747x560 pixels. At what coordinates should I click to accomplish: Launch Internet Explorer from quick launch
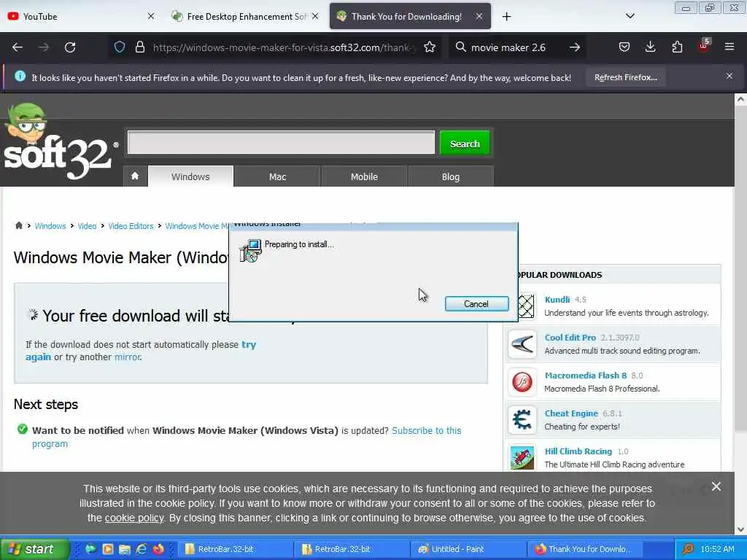pyautogui.click(x=142, y=549)
